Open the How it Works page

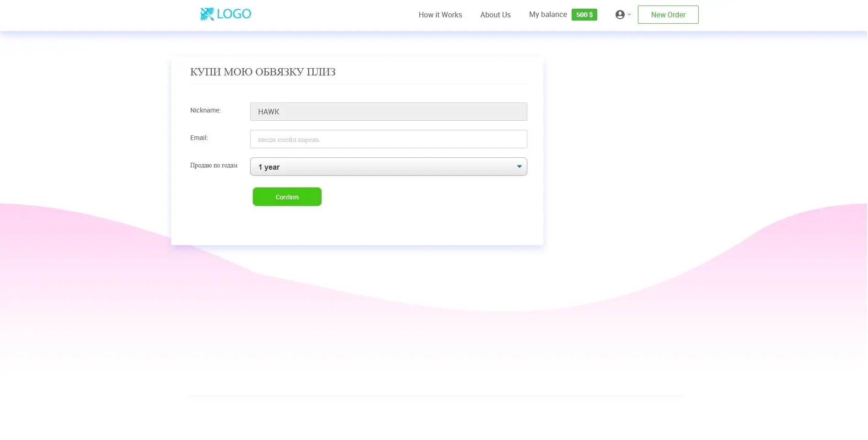pos(440,15)
